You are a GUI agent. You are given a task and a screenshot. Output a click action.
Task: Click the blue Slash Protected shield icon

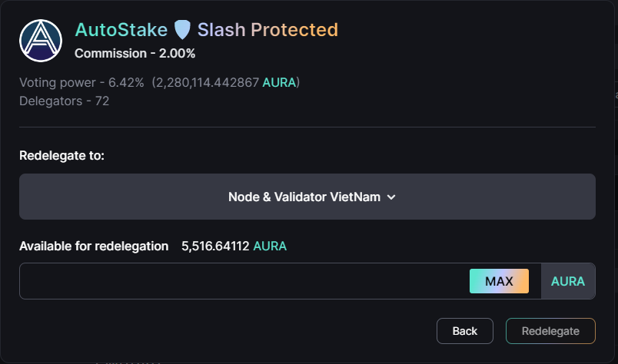182,30
